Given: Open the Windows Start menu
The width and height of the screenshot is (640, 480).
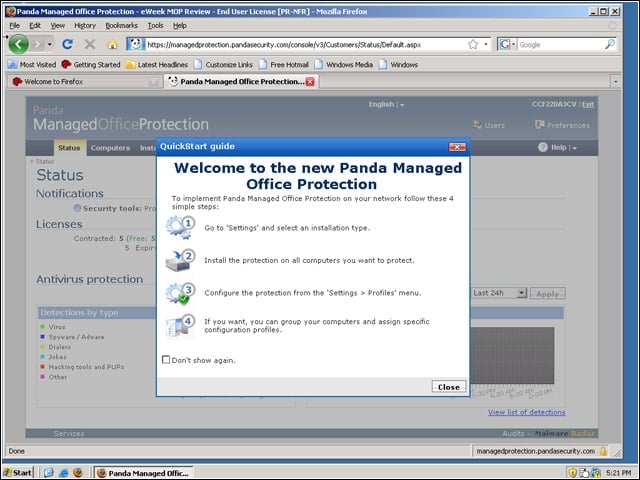Looking at the screenshot, I should click(x=17, y=473).
